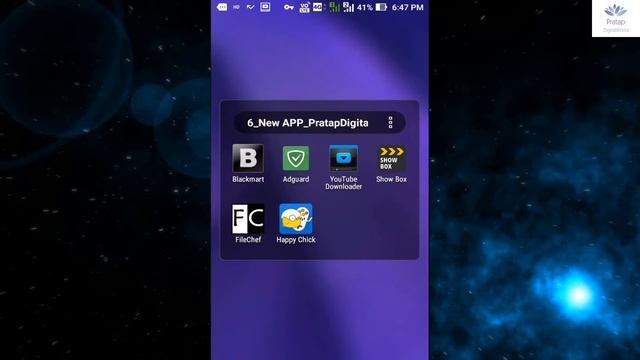The image size is (640, 360).
Task: Tap the VPN key status icon
Action: (289, 7)
